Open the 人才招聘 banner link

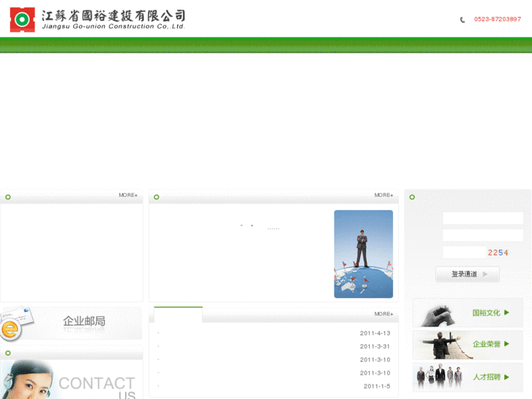(x=468, y=377)
